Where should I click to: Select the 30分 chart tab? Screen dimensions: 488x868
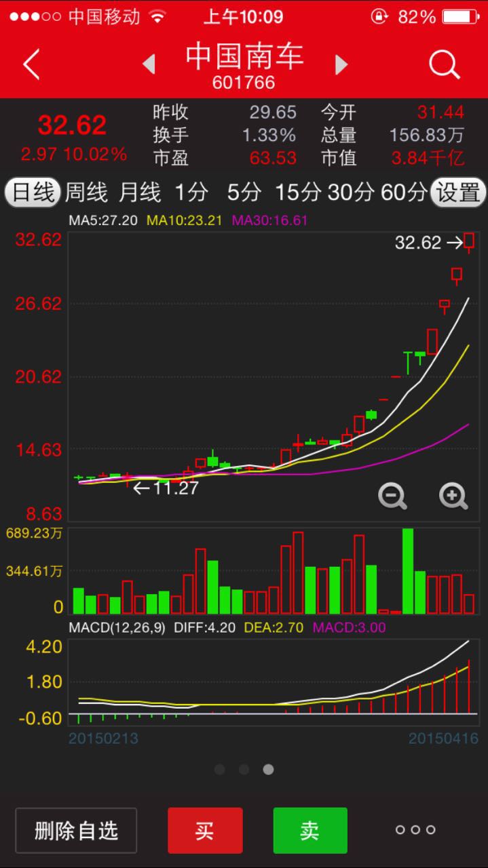tap(351, 192)
